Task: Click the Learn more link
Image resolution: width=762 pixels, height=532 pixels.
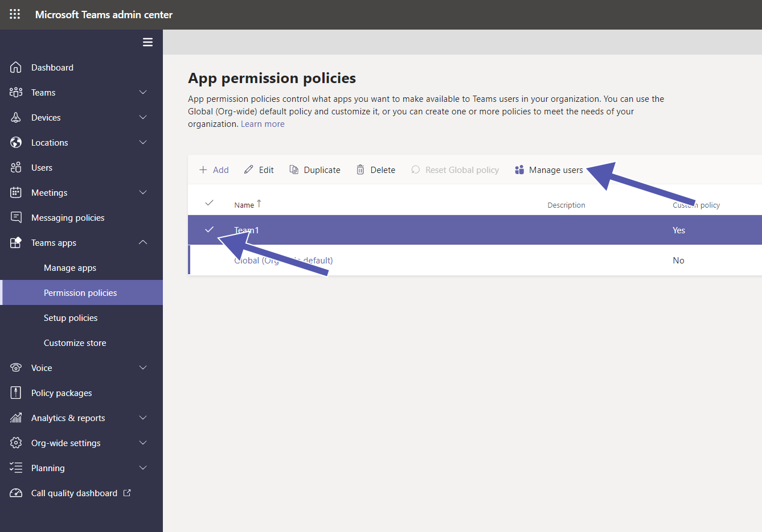Action: 263,124
